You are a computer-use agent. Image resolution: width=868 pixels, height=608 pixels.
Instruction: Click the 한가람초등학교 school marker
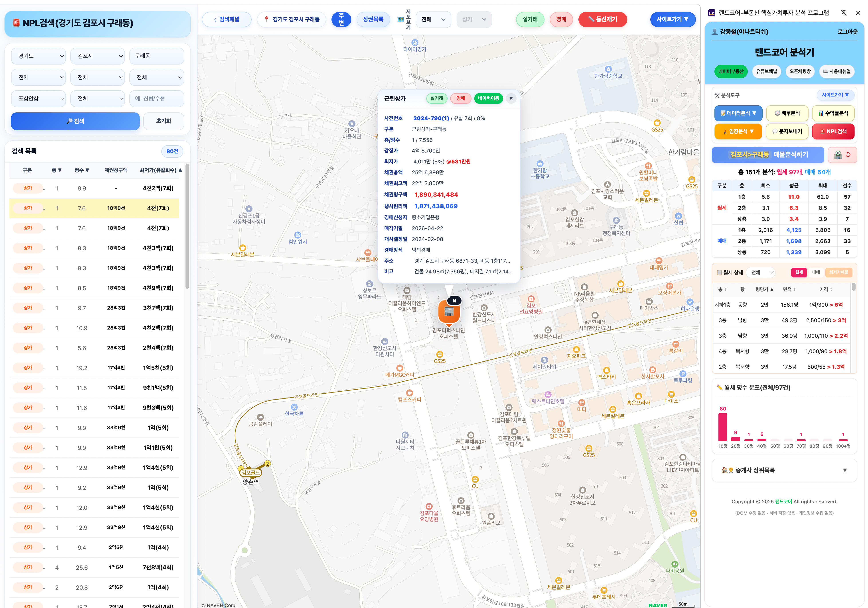tap(540, 164)
